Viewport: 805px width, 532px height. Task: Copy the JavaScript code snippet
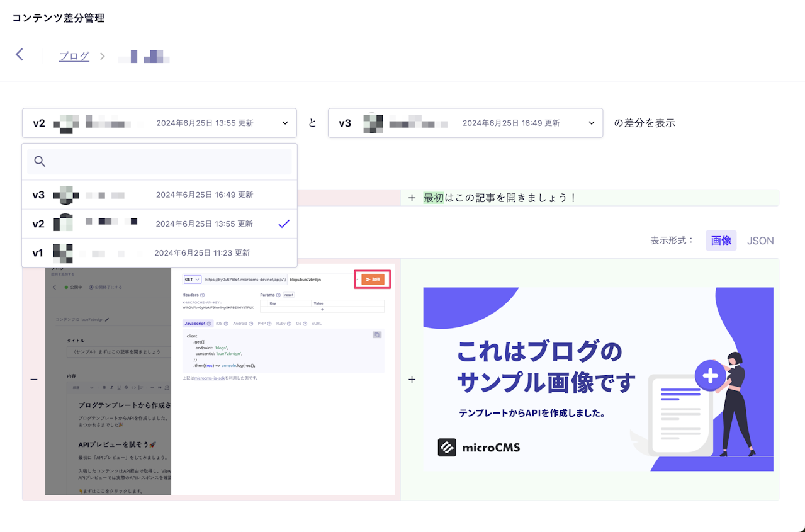pyautogui.click(x=376, y=334)
